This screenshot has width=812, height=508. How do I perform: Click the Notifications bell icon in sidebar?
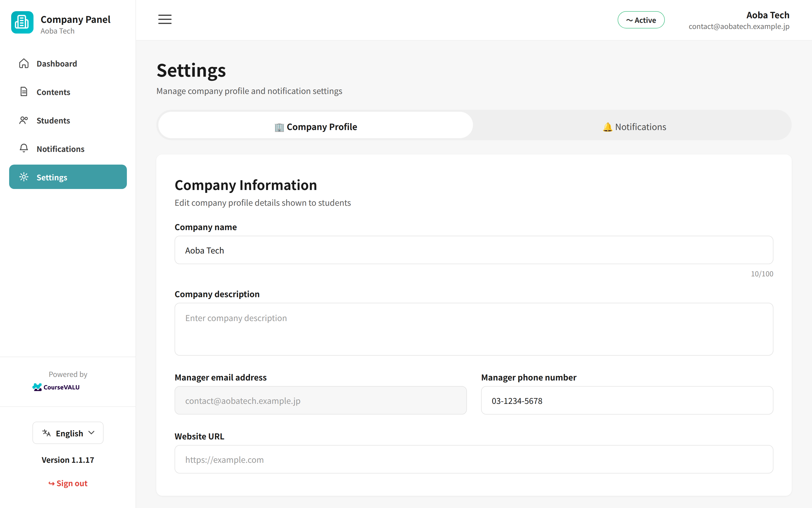pos(24,149)
